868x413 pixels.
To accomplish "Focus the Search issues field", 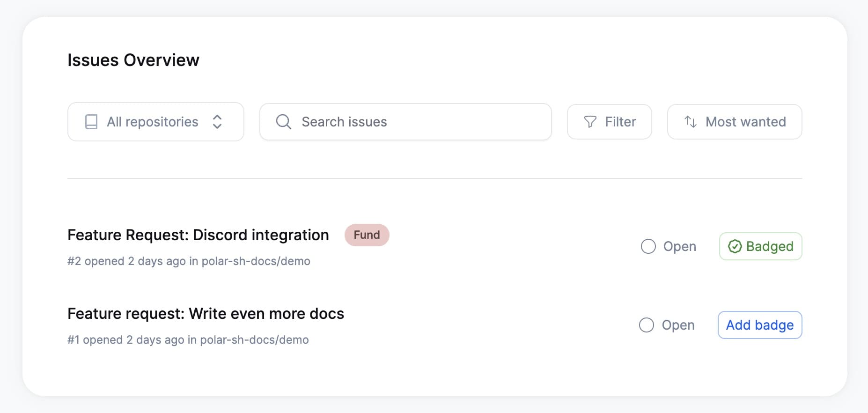I will [405, 122].
